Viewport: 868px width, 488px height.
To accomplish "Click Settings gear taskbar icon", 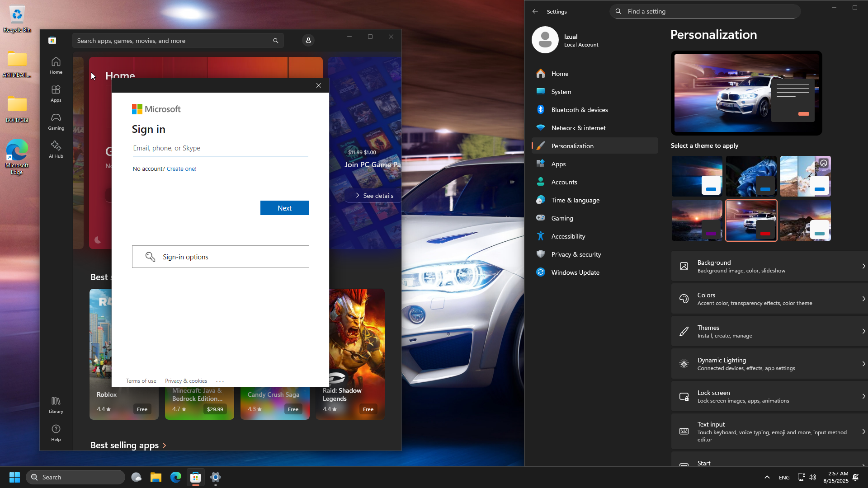I will (x=216, y=477).
